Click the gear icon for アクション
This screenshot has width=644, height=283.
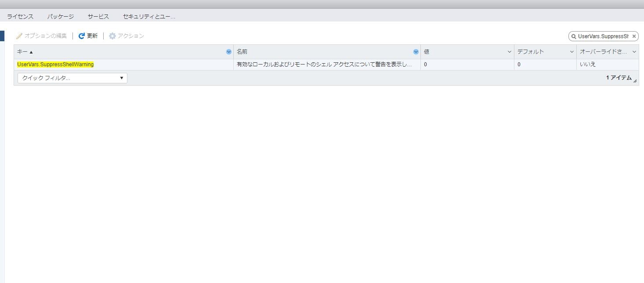click(x=112, y=36)
